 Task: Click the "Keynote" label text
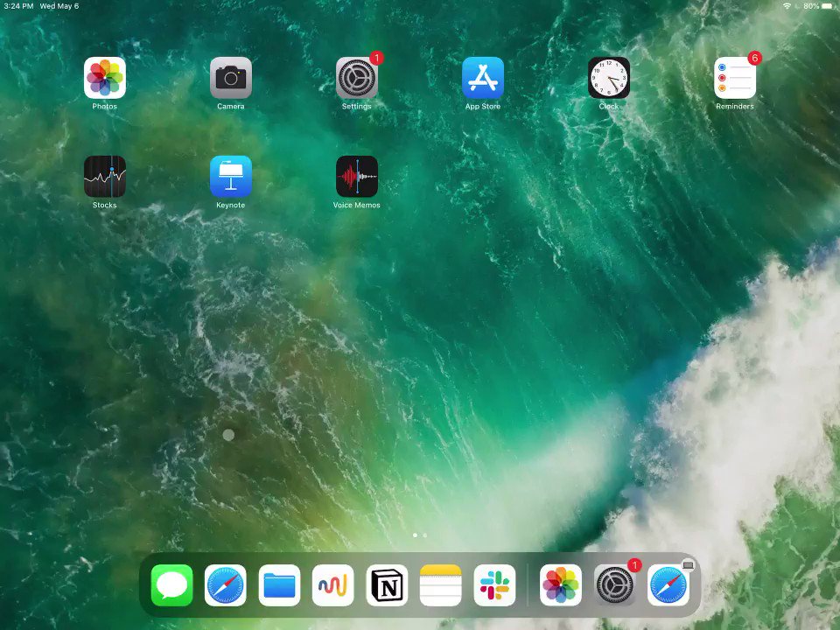pyautogui.click(x=231, y=205)
